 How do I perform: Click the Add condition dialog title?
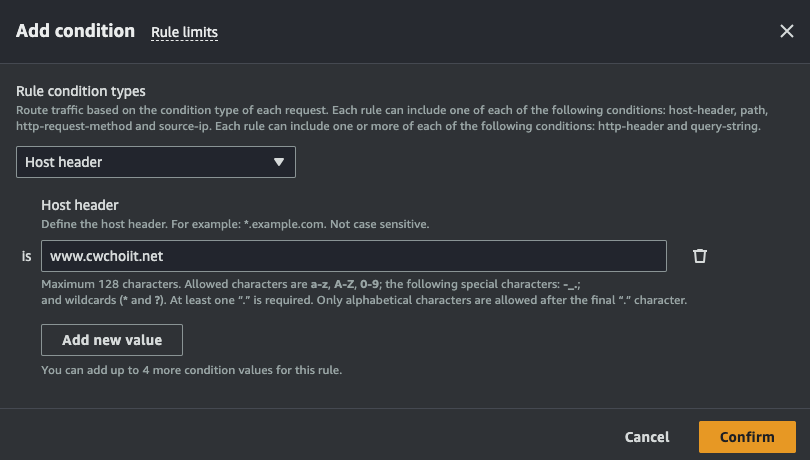point(75,31)
